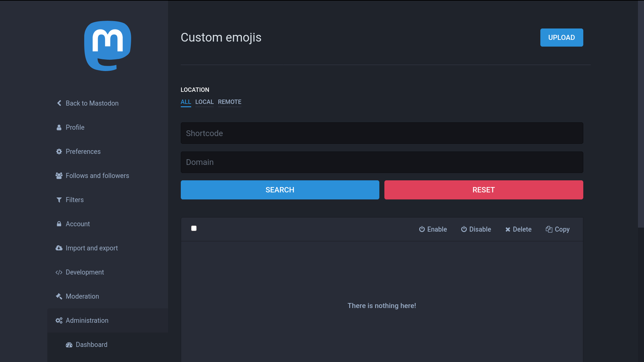Open the Dashboard submenu item
Image resolution: width=644 pixels, height=362 pixels.
(91, 345)
